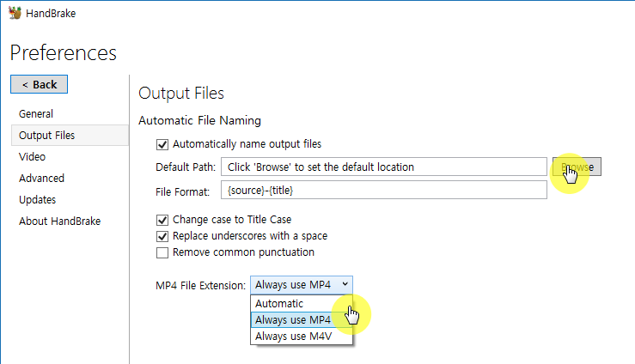Choose Automatic from the extension list
Screen dimensions: 635x364
[x=302, y=303]
